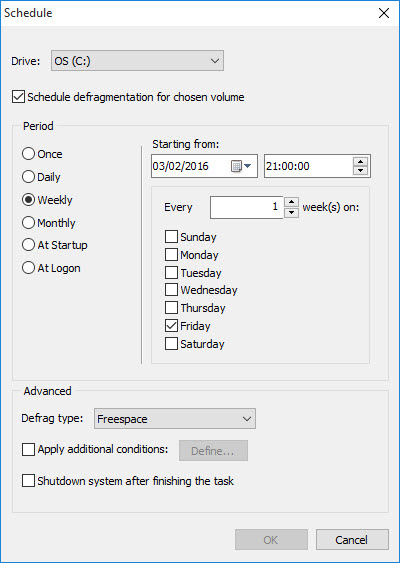The image size is (400, 563).
Task: Click the Define... button
Action: [x=213, y=451]
